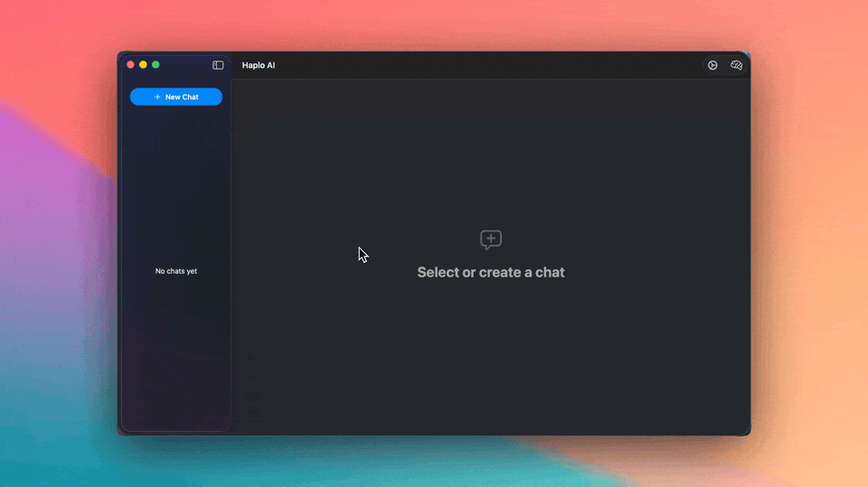
Task: Click the Haplo AI window title
Action: click(x=259, y=65)
